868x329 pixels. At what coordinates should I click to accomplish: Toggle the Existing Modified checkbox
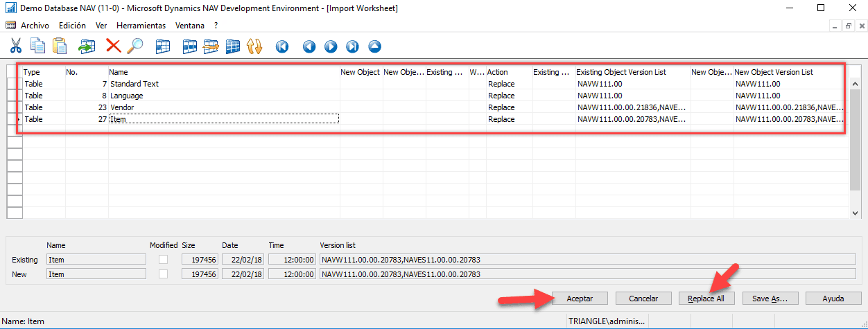pyautogui.click(x=164, y=260)
